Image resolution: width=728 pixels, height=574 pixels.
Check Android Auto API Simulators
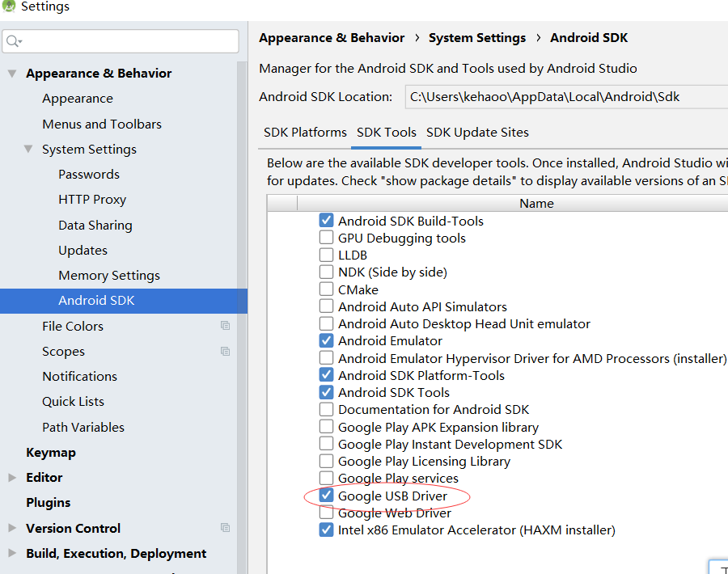click(327, 306)
